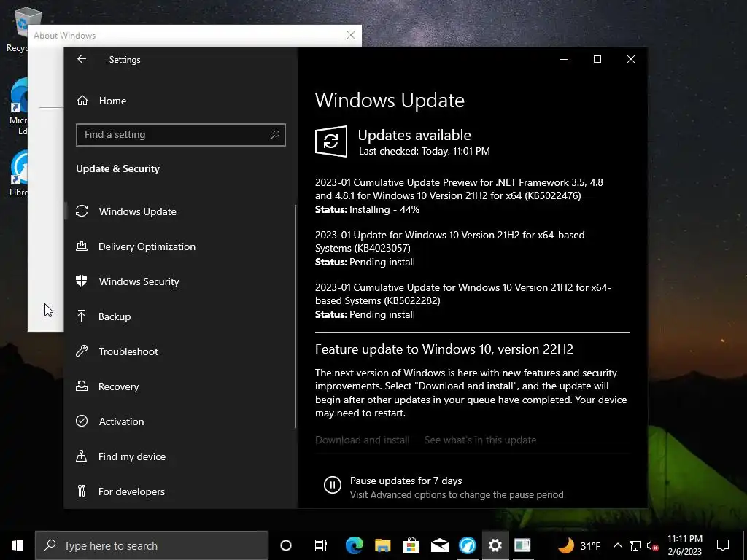Open the clock showing 11:11 PM
Image resolution: width=747 pixels, height=560 pixels.
(684, 545)
